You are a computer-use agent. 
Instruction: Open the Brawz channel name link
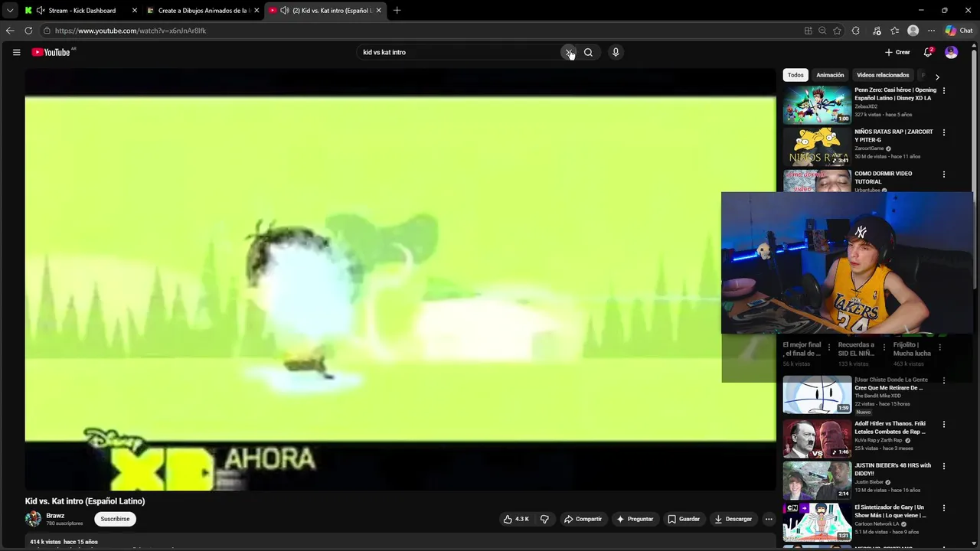point(55,516)
